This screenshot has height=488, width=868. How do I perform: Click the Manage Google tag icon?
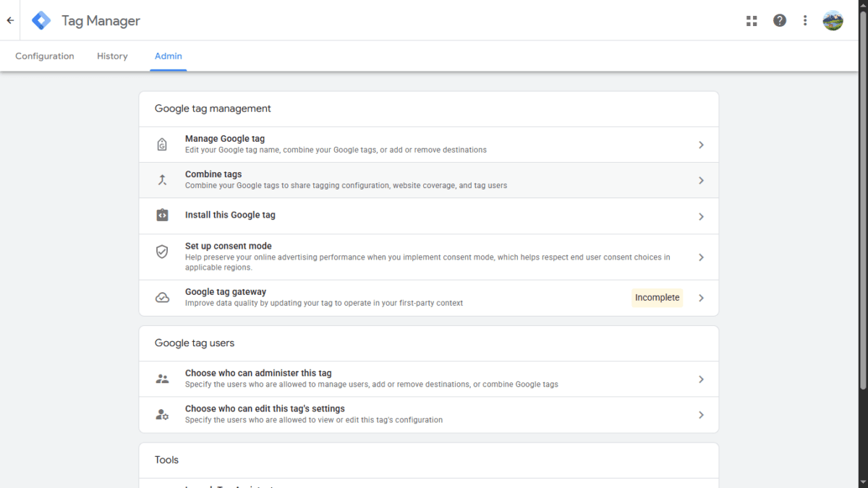(162, 145)
